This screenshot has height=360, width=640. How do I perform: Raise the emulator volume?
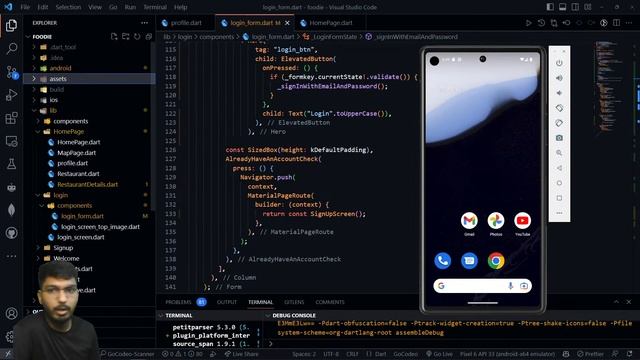(x=559, y=78)
